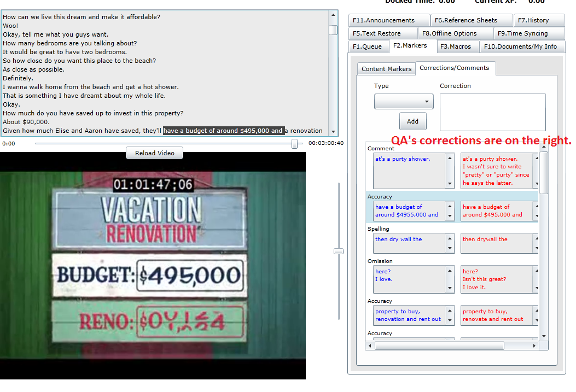Image resolution: width=576 pixels, height=392 pixels.
Task: Click scroll-right arrow of corrections list
Action: 534,346
